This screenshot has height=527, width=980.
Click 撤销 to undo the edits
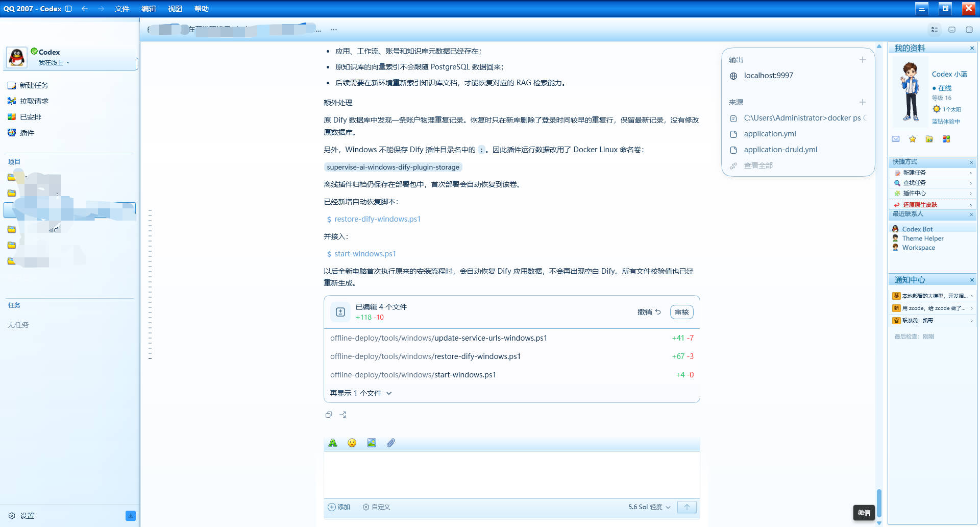[x=649, y=312]
